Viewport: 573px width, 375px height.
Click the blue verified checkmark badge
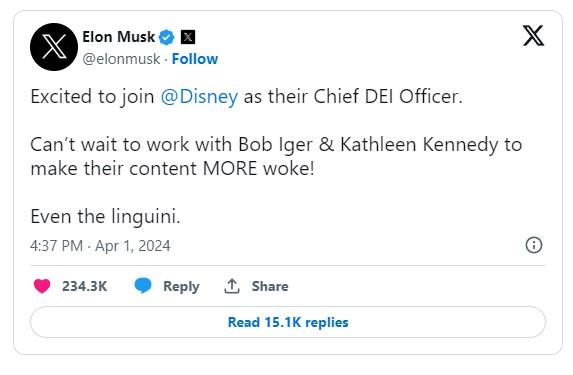[167, 37]
